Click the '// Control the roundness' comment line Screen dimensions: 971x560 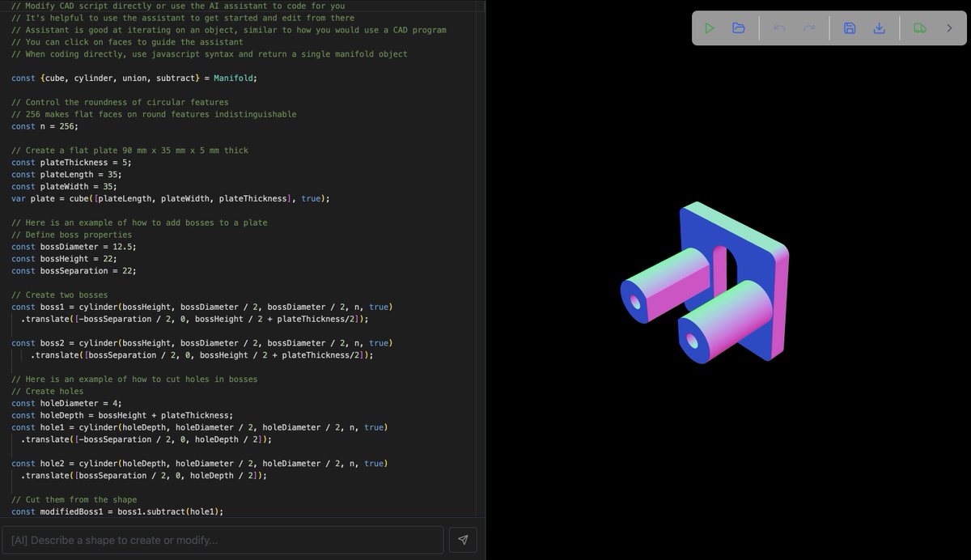tap(120, 103)
